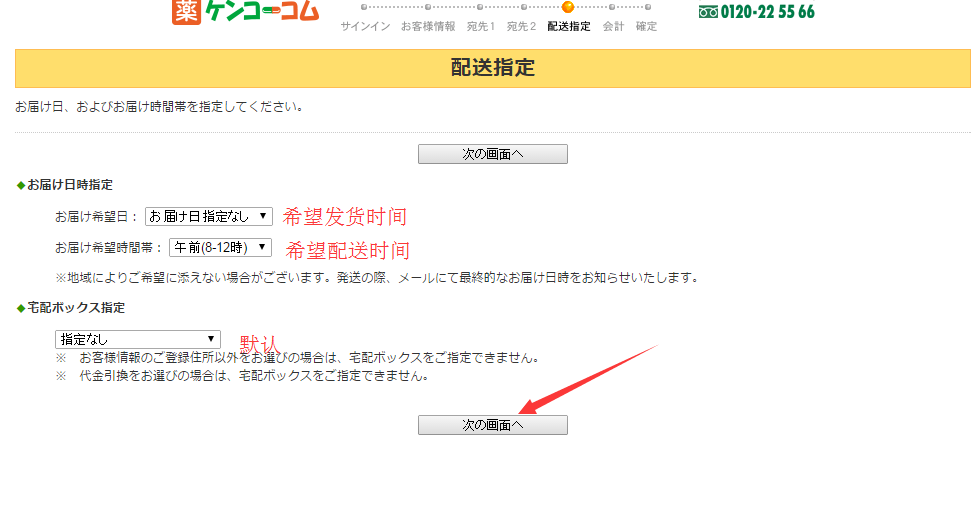Select the 宛先1 step label
This screenshot has height=508, width=974.
point(480,26)
